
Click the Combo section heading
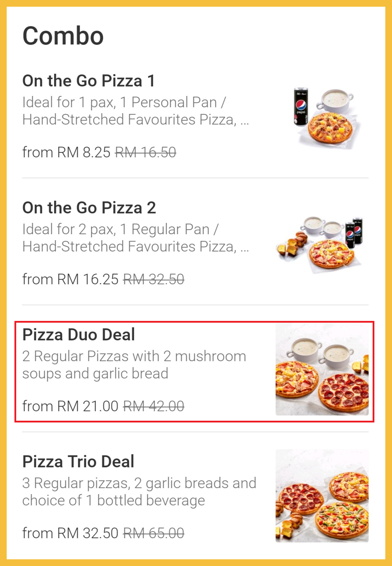point(63,36)
